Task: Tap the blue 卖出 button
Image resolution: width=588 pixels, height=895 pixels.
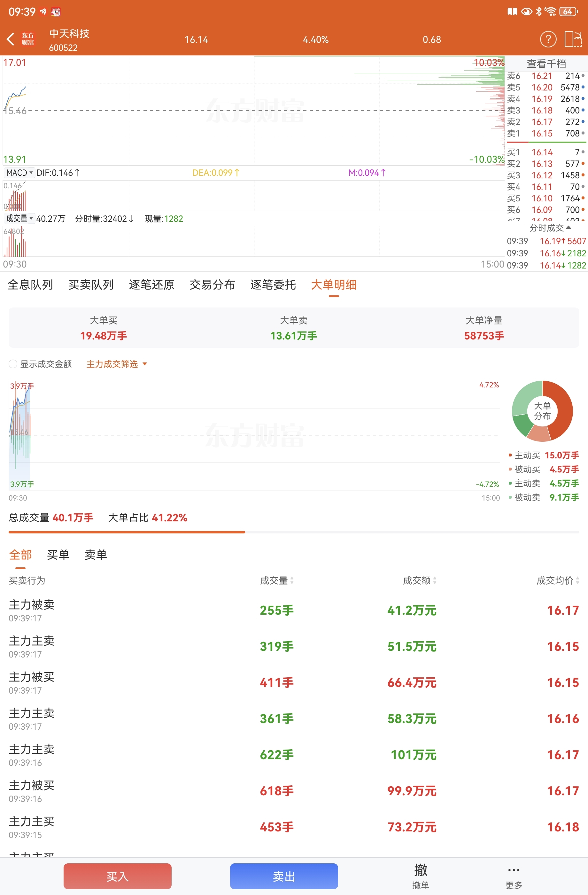Action: click(284, 876)
